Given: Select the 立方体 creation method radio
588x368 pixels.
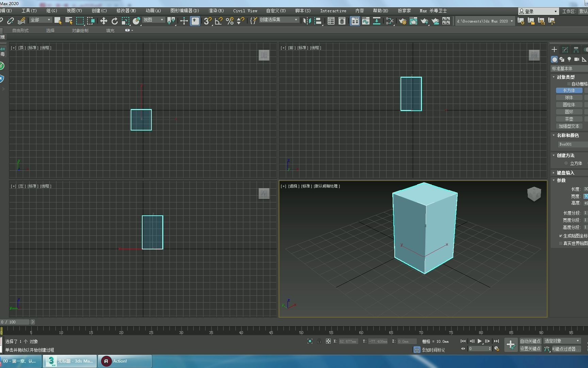Looking at the screenshot, I should 566,163.
